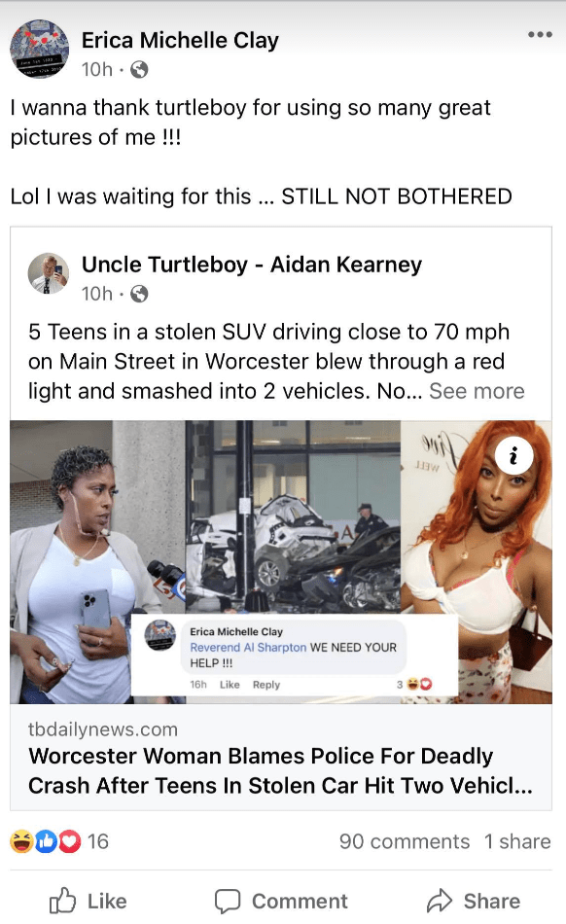
Task: Click the reaction count number 16
Action: point(98,841)
